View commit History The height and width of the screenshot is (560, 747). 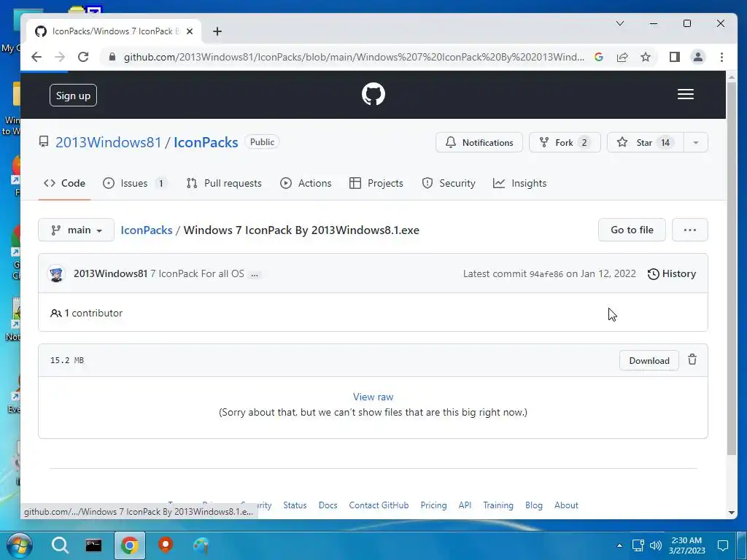672,274
